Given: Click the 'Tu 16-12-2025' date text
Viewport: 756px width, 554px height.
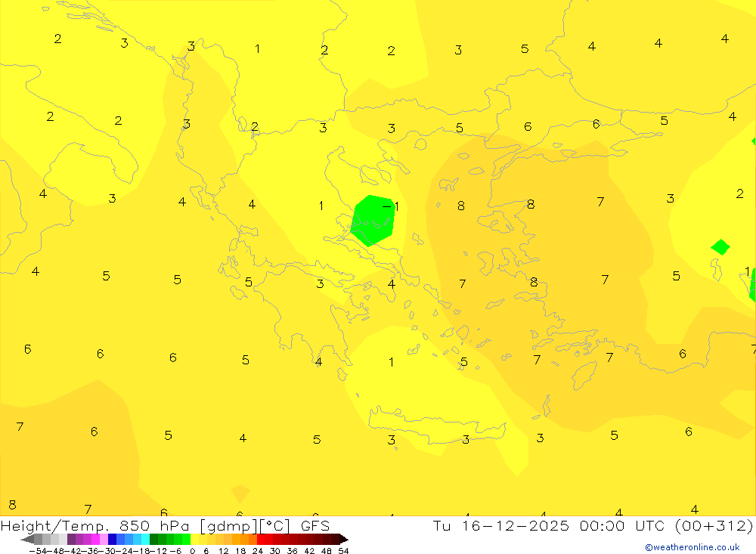Looking at the screenshot, I should [501, 525].
